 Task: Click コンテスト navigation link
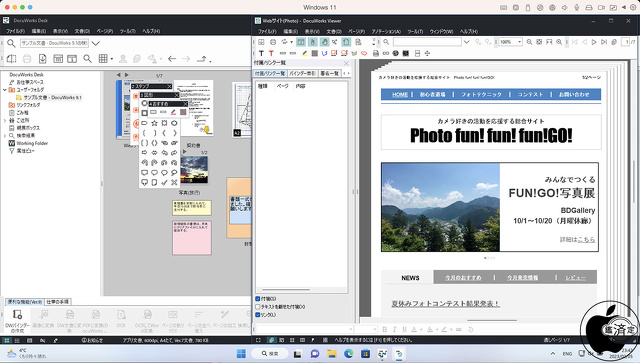(530, 94)
